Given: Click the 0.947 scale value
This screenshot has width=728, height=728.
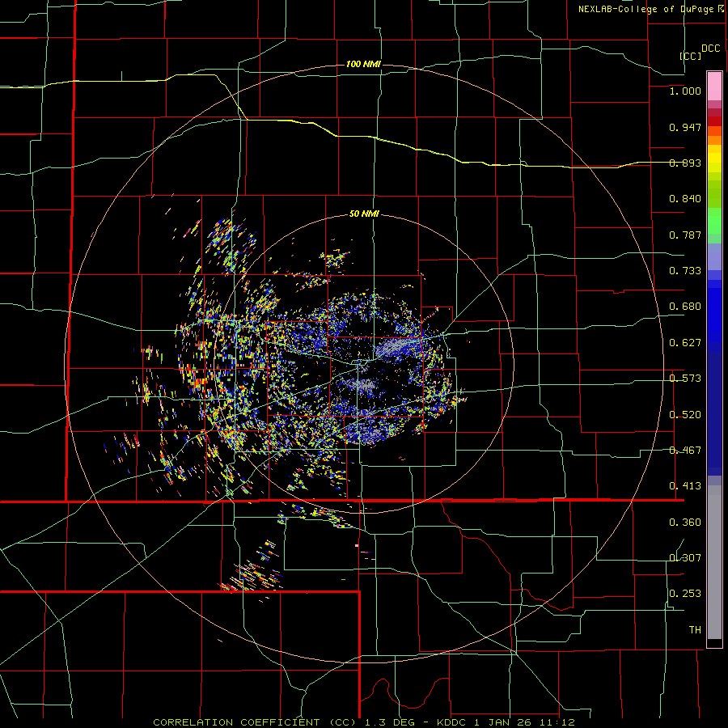Looking at the screenshot, I should 685,127.
